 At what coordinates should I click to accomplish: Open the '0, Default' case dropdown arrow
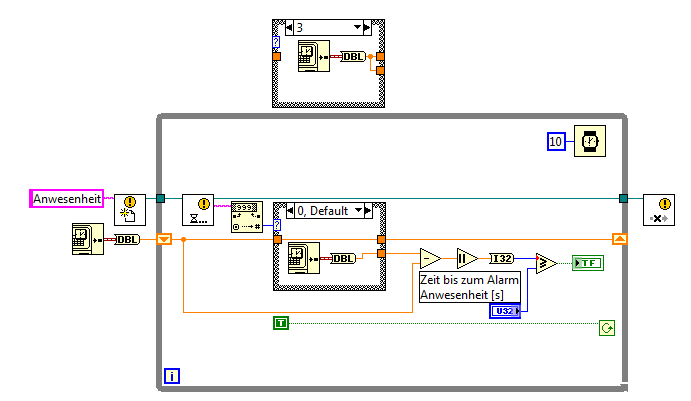pyautogui.click(x=358, y=211)
